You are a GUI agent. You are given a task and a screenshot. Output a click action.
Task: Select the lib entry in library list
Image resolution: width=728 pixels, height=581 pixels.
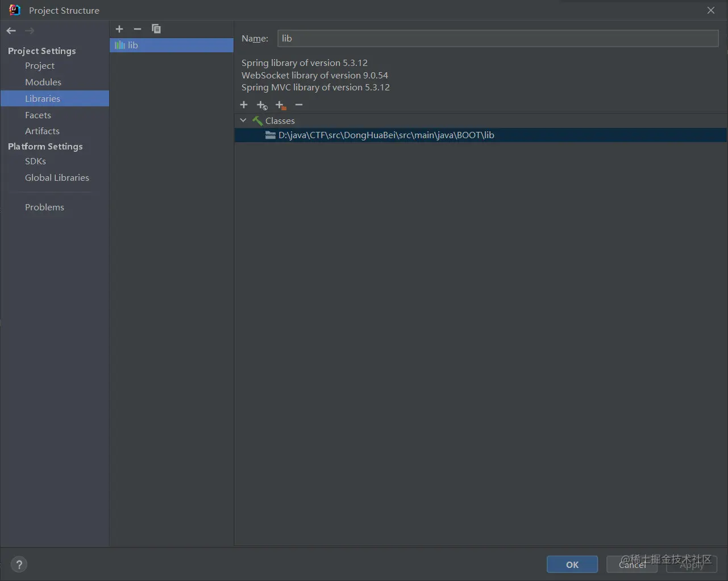[x=172, y=45]
